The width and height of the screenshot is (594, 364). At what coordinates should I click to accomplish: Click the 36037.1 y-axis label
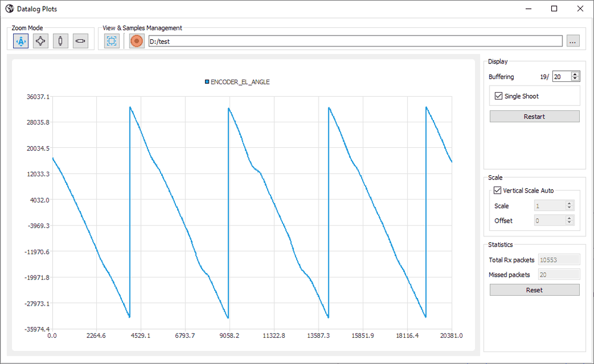38,97
